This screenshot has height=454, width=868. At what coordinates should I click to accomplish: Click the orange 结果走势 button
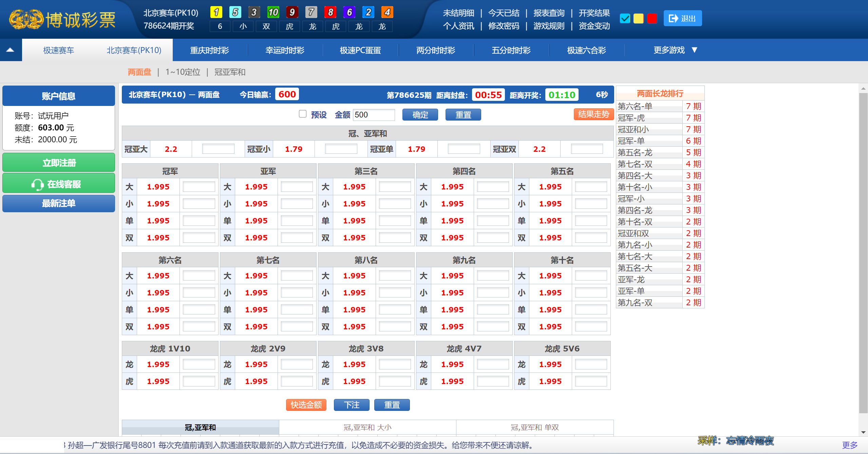(x=593, y=114)
